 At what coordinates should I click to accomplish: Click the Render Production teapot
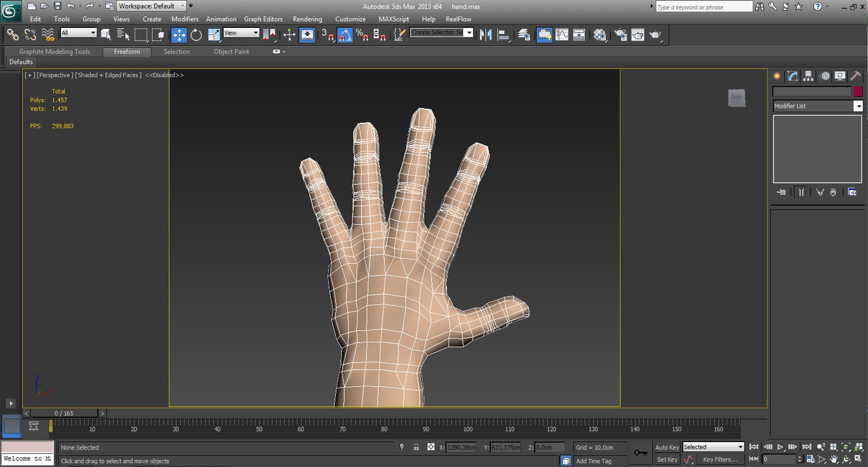pyautogui.click(x=655, y=35)
